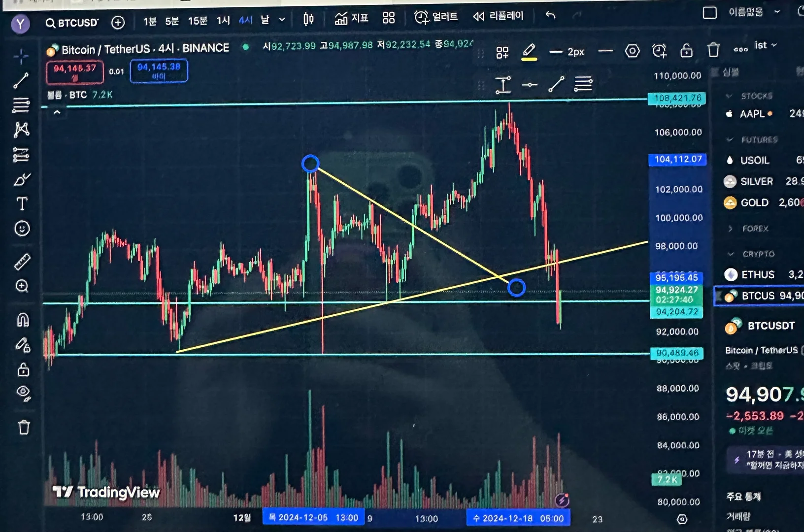
Task: Toggle hide all drawings eye icon
Action: (x=23, y=393)
